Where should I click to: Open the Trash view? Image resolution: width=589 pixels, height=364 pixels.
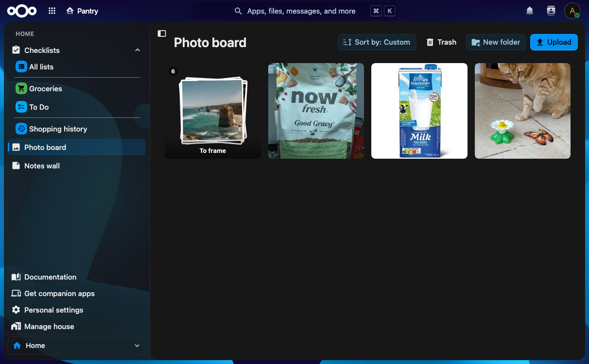[x=441, y=42]
